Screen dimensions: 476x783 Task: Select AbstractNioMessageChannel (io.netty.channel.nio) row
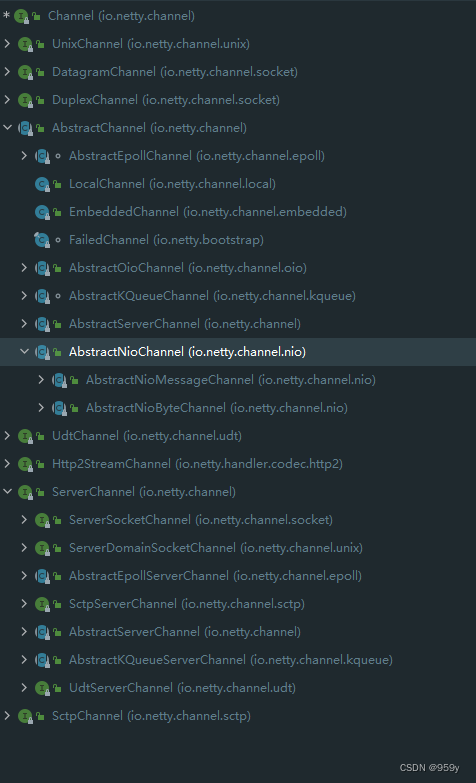click(x=238, y=380)
